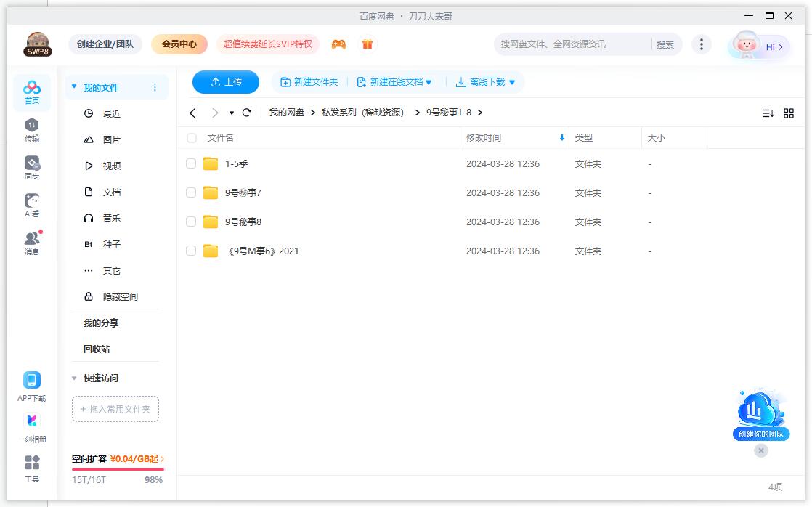Switch to grid thumbnail view
This screenshot has width=812, height=507.
788,113
